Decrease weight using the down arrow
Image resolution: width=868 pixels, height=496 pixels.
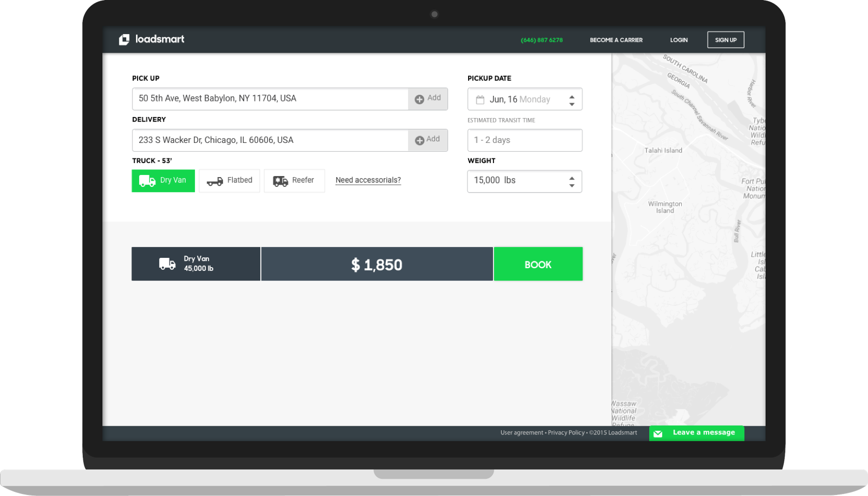[x=572, y=186]
